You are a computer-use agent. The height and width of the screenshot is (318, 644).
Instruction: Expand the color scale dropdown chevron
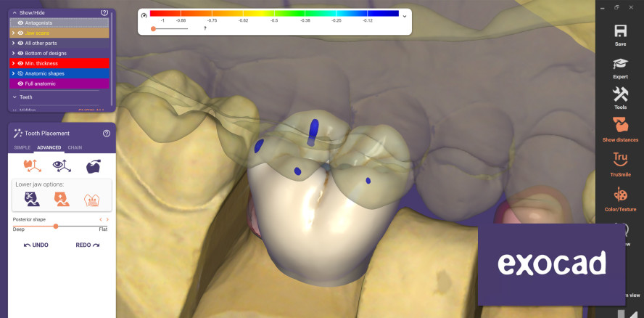coord(405,17)
